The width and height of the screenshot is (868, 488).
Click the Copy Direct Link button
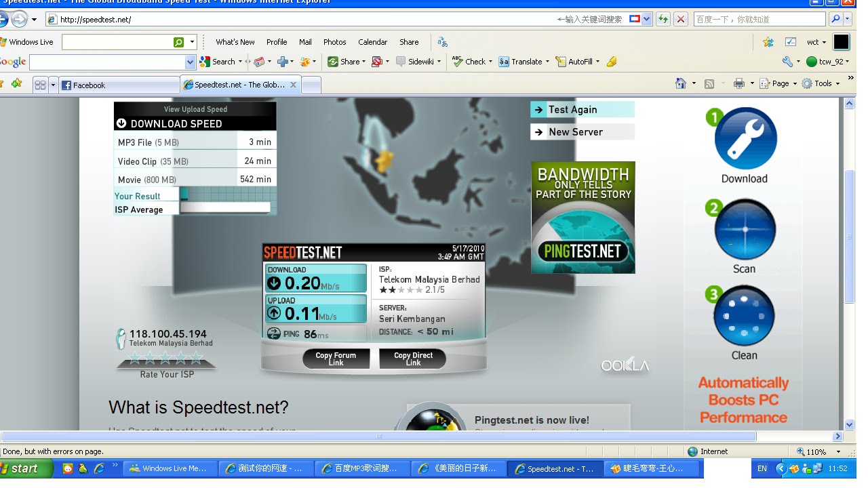413,359
